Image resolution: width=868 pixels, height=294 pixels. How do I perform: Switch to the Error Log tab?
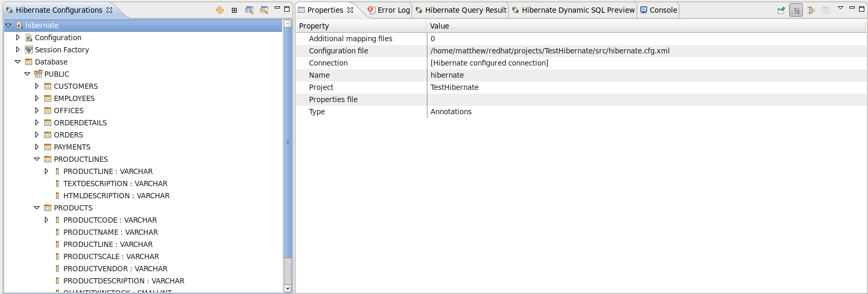coord(389,10)
